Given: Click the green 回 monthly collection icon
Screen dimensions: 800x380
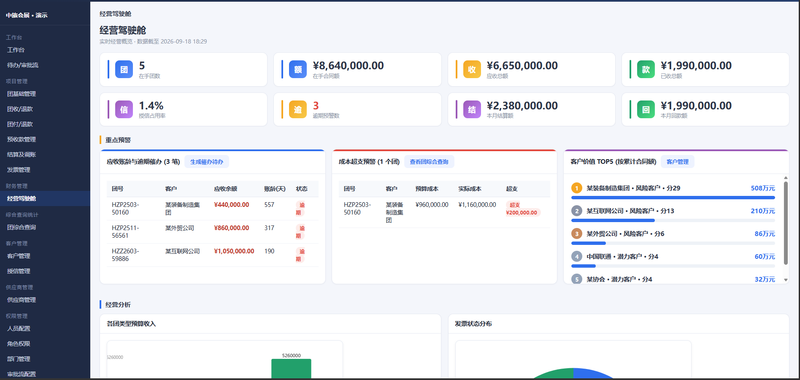Looking at the screenshot, I should pyautogui.click(x=646, y=109).
